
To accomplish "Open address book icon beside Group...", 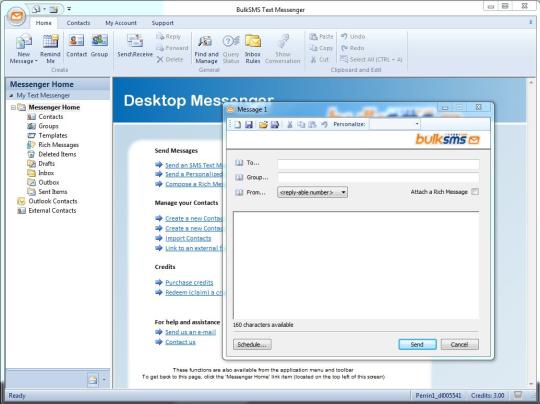I will click(239, 177).
